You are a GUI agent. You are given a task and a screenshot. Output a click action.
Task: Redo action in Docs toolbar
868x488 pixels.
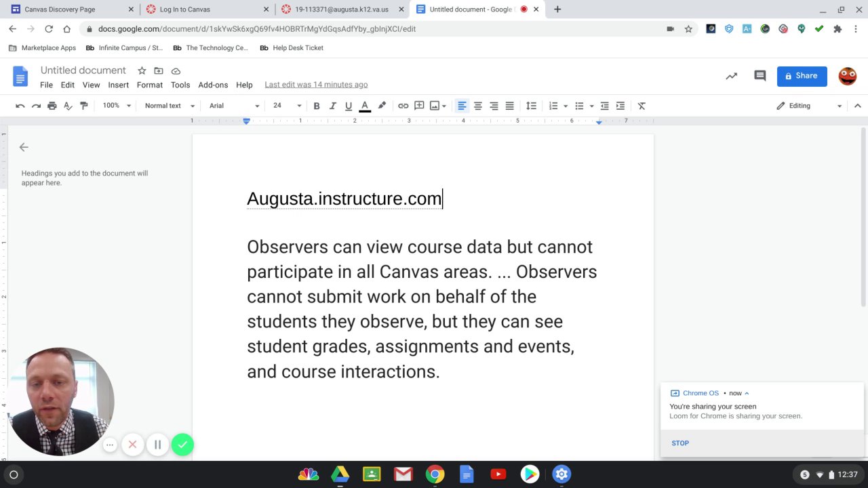[x=36, y=106]
